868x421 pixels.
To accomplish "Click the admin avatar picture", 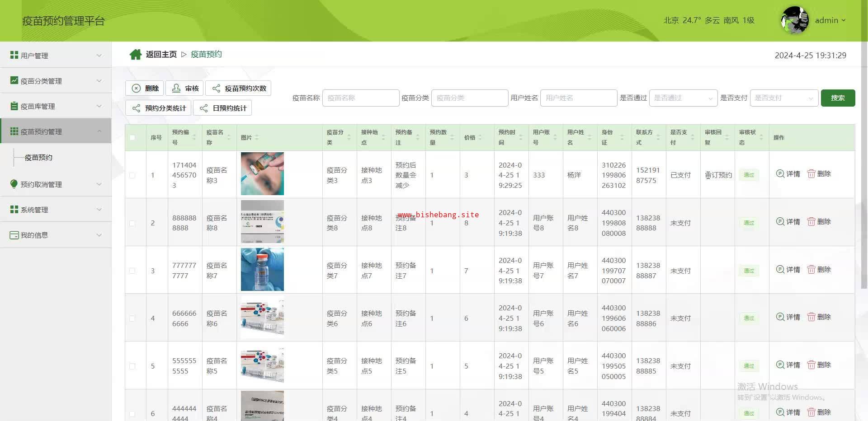I will 794,20.
